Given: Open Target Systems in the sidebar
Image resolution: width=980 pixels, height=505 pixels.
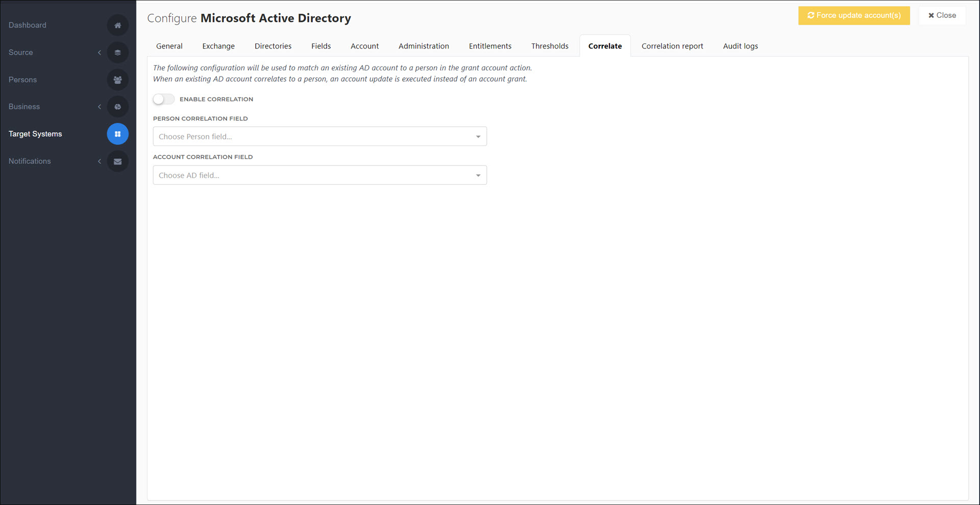Looking at the screenshot, I should tap(35, 134).
